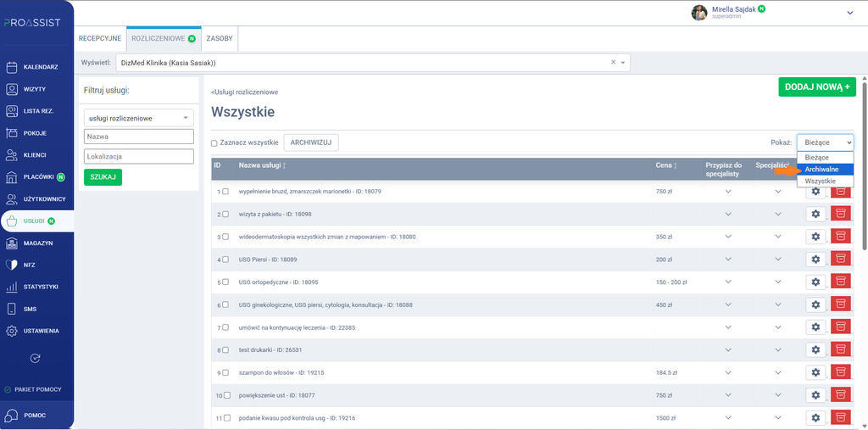The image size is (868, 430).
Task: Check the box for USG ortopedyczne row
Action: click(225, 282)
